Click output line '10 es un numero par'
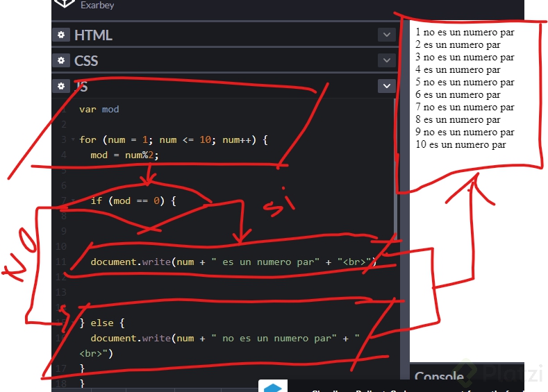Screen dimensions: 548x392 coord(460,144)
